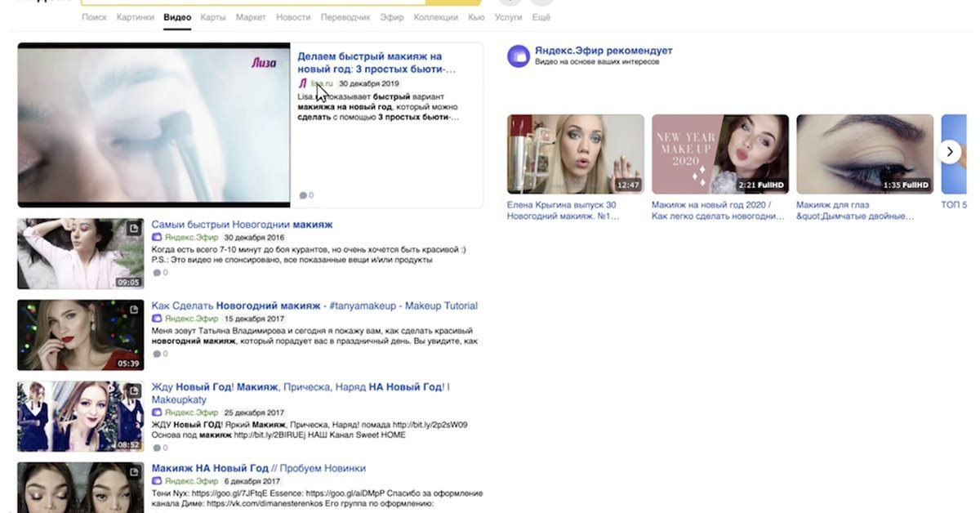Play the 08:52 duration video thumbnail

[80, 417]
